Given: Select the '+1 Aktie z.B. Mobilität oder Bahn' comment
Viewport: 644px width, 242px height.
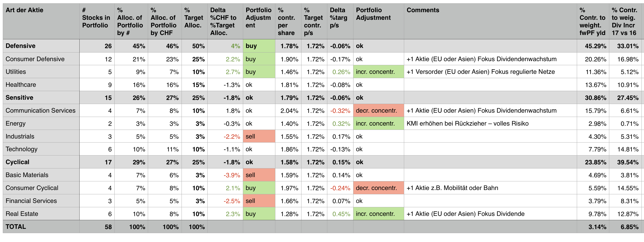Looking at the screenshot, I should coord(452,188).
